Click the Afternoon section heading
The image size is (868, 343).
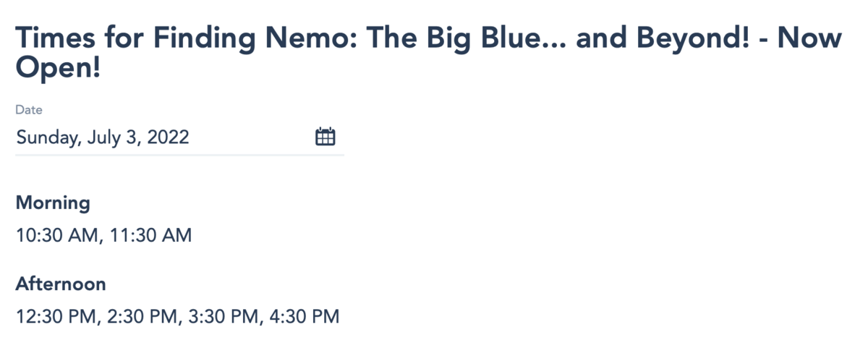coord(61,284)
